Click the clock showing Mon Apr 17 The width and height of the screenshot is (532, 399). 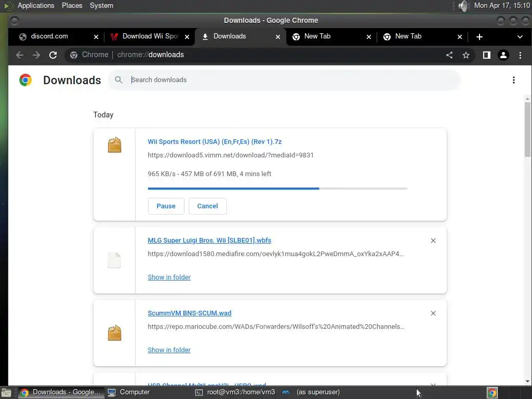(x=502, y=5)
